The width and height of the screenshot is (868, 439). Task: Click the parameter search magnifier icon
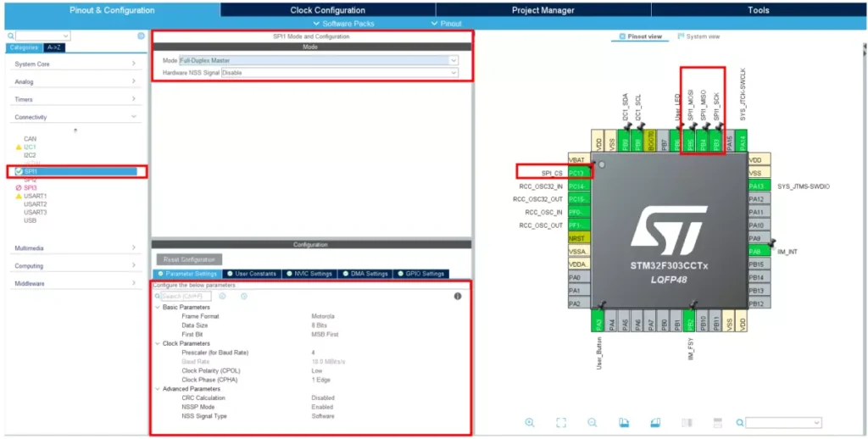158,296
